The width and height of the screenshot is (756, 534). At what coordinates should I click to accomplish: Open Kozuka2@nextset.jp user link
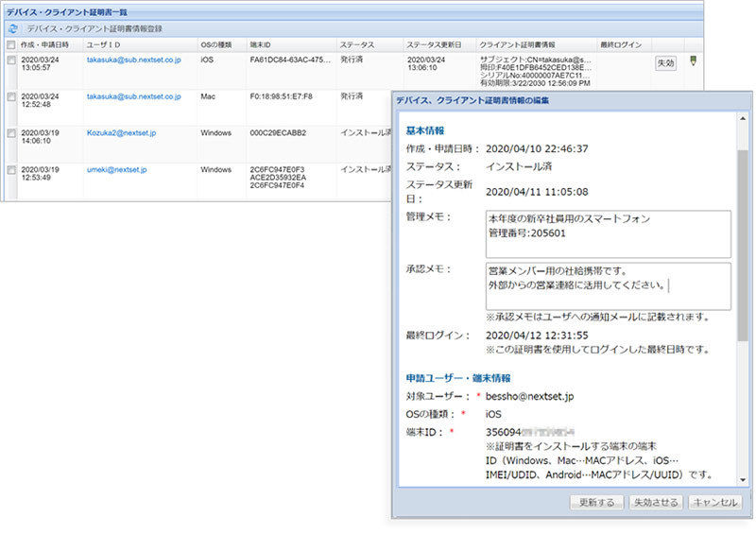tap(121, 132)
